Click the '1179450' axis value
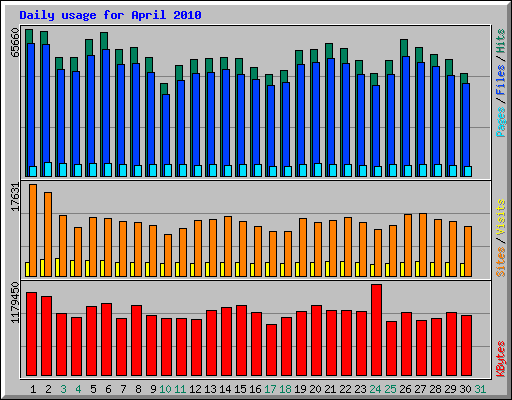This screenshot has width=512, height=400. click(x=15, y=302)
